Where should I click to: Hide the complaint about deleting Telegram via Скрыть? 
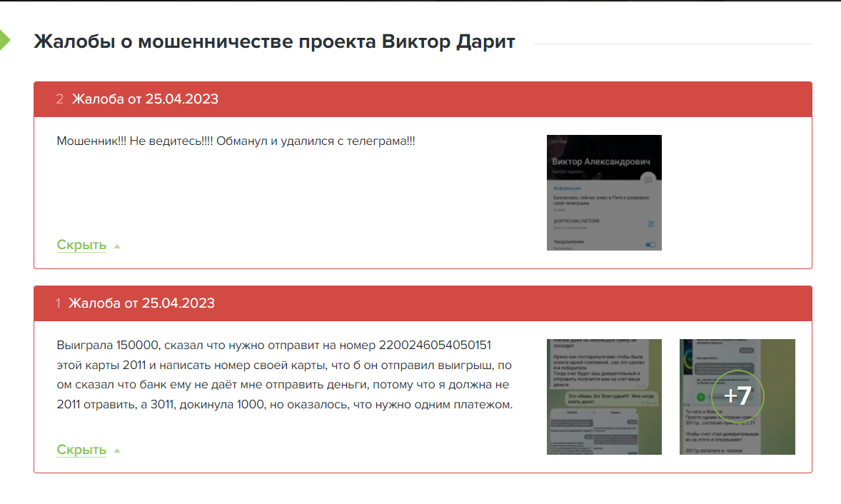[81, 245]
